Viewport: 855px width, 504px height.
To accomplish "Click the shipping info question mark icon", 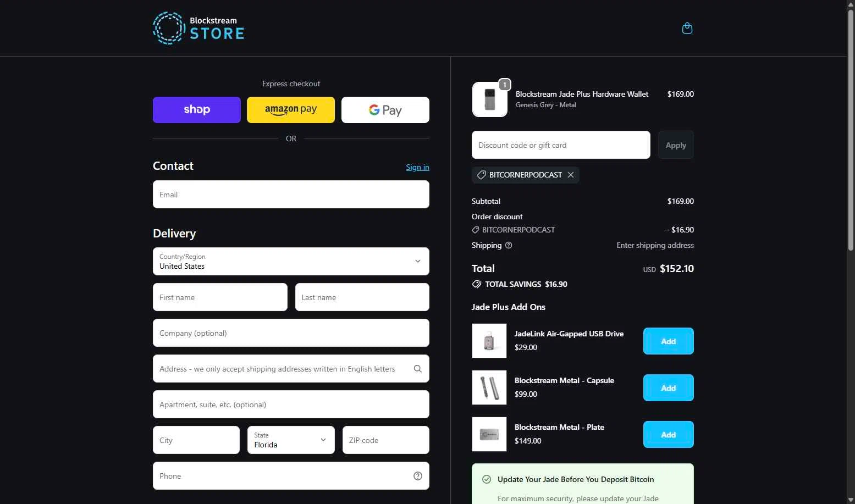I will [509, 245].
